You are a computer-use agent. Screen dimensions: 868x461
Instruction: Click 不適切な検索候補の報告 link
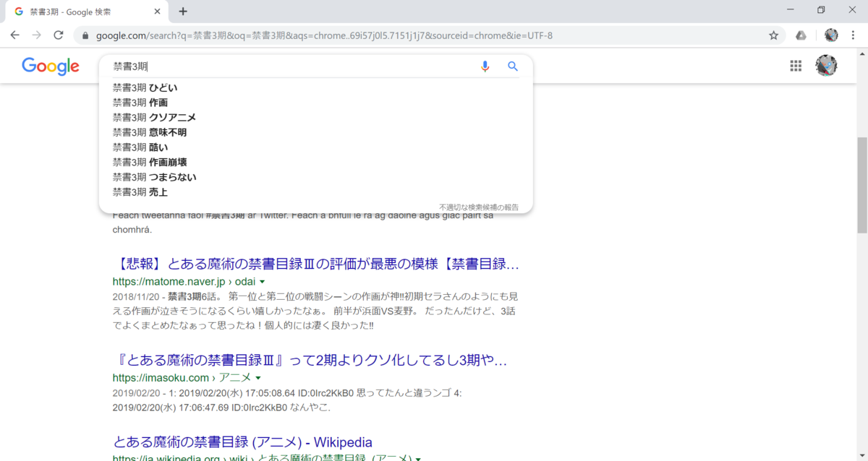(479, 207)
